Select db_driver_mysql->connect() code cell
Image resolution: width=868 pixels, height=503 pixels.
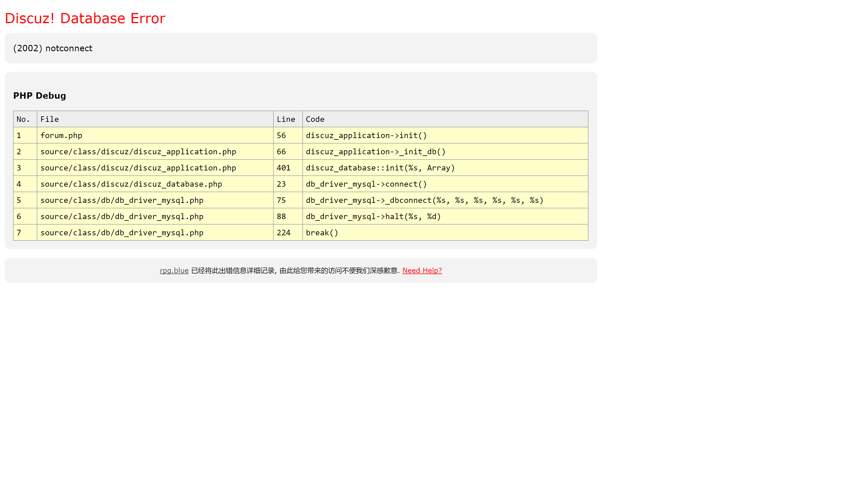445,184
